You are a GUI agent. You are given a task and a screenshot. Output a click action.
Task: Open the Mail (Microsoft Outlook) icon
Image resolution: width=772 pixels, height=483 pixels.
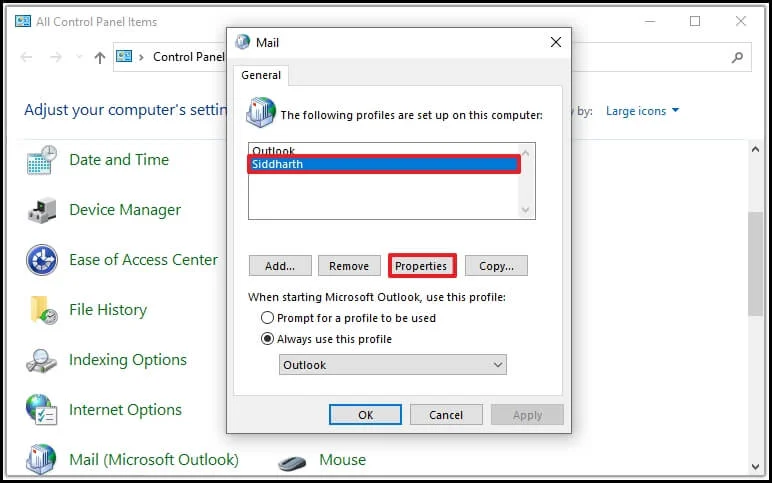41,459
